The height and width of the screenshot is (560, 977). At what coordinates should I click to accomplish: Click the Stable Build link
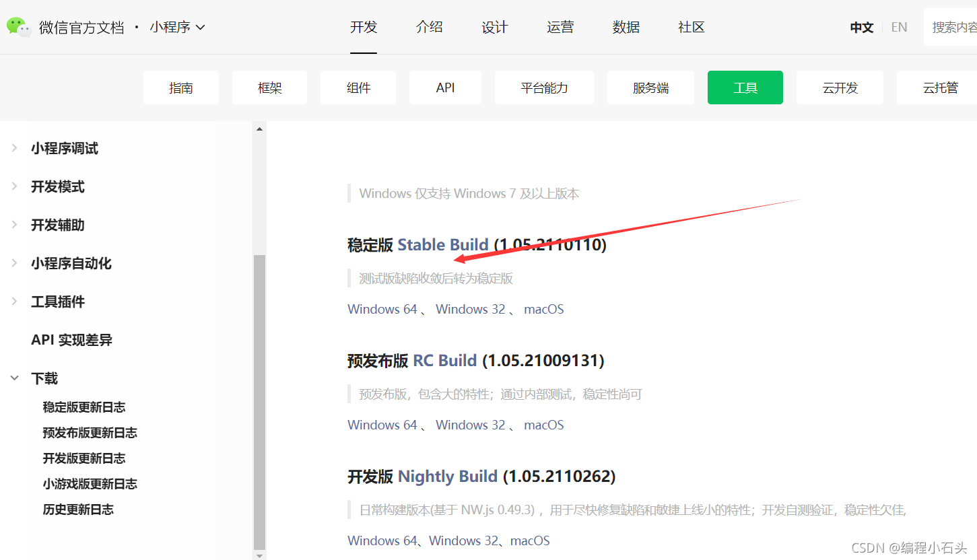pyautogui.click(x=443, y=244)
